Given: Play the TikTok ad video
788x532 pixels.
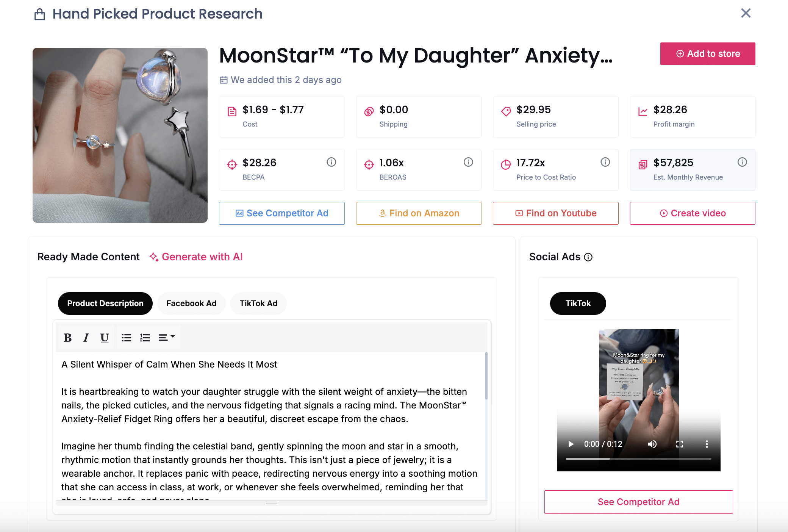Looking at the screenshot, I should point(571,444).
